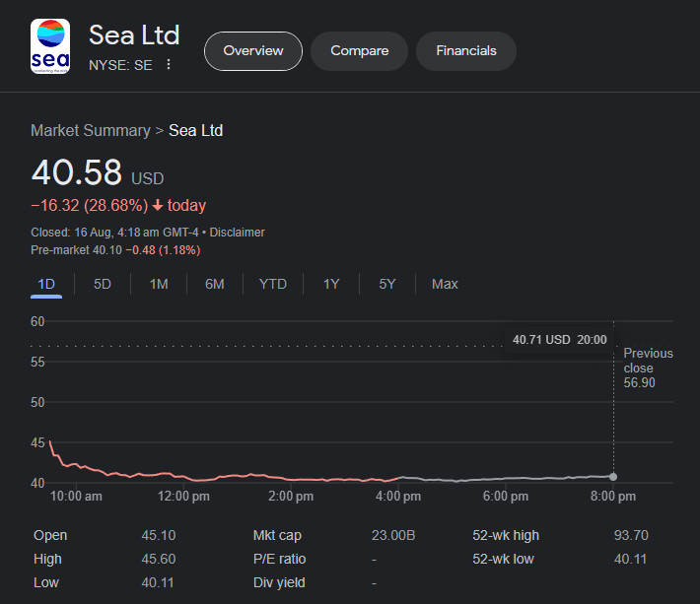This screenshot has width=700, height=604.
Task: Open the three-dot menu beside NYSE: SE
Action: (169, 64)
